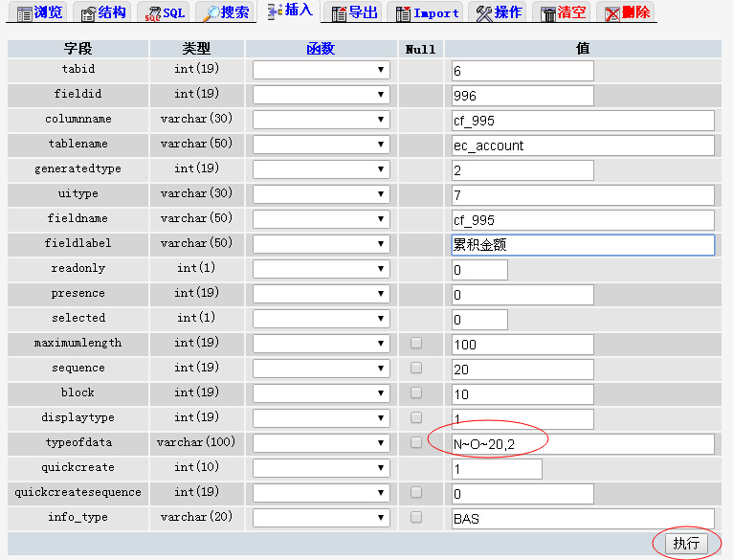Toggle Null checkbox for quickcreatesequence
This screenshot has width=733, height=560.
(416, 492)
